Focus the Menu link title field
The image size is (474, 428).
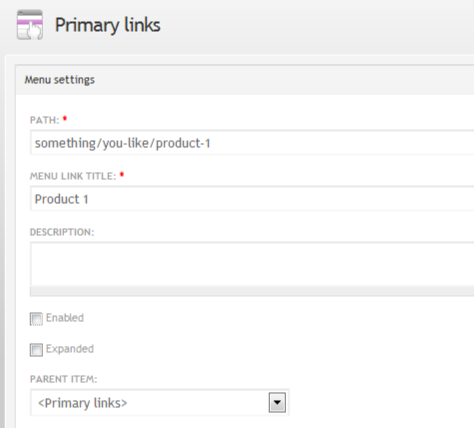coord(252,199)
